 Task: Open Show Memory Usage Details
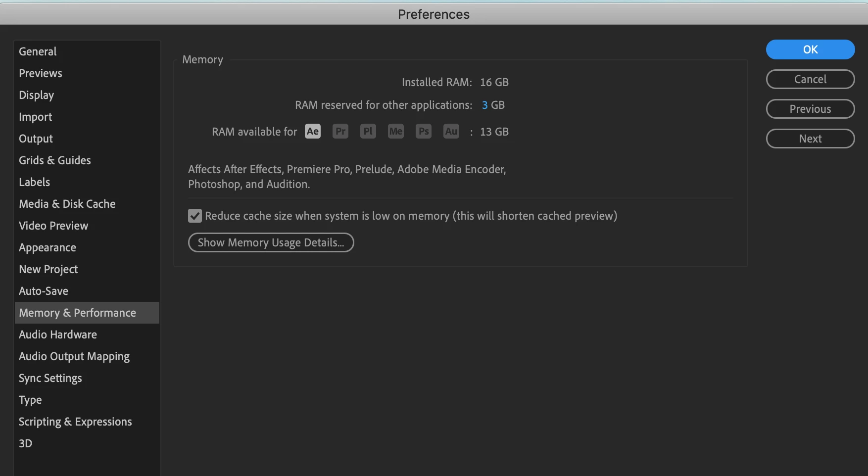point(271,242)
